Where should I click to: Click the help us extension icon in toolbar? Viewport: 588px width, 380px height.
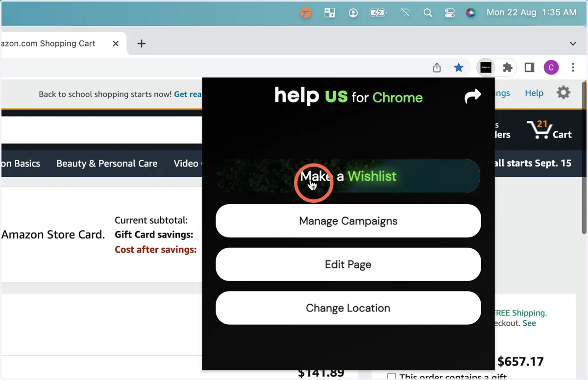pyautogui.click(x=486, y=68)
